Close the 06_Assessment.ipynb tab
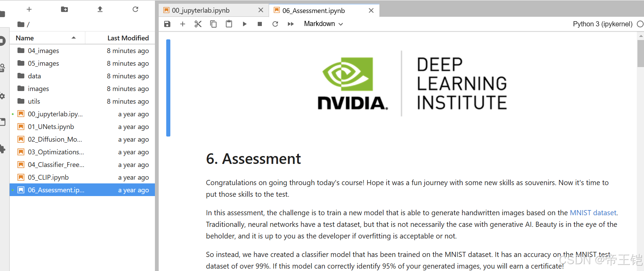The image size is (644, 271). 371,11
